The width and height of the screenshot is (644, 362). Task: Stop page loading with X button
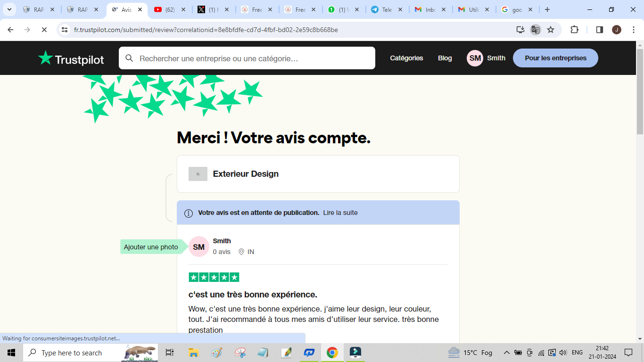click(44, 30)
